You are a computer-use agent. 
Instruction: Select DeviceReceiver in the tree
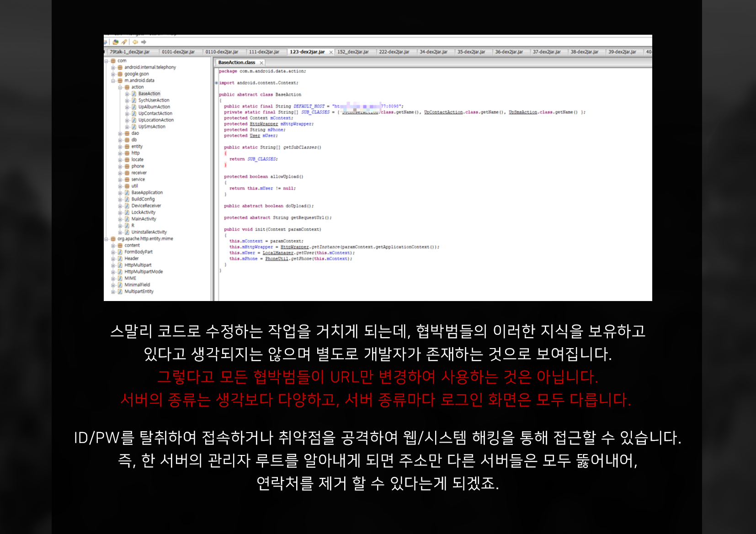click(146, 206)
